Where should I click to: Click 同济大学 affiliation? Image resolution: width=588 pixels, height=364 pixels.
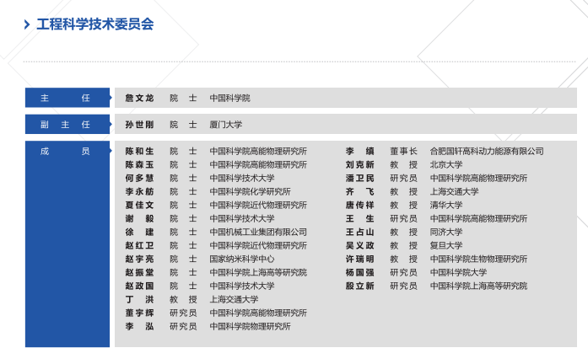pyautogui.click(x=446, y=233)
